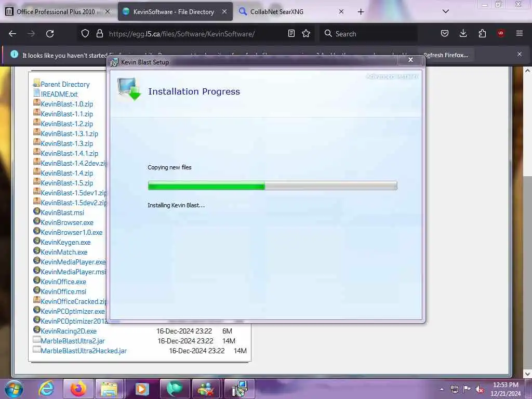
Task: Click the info icon in notification bar
Action: [14, 54]
